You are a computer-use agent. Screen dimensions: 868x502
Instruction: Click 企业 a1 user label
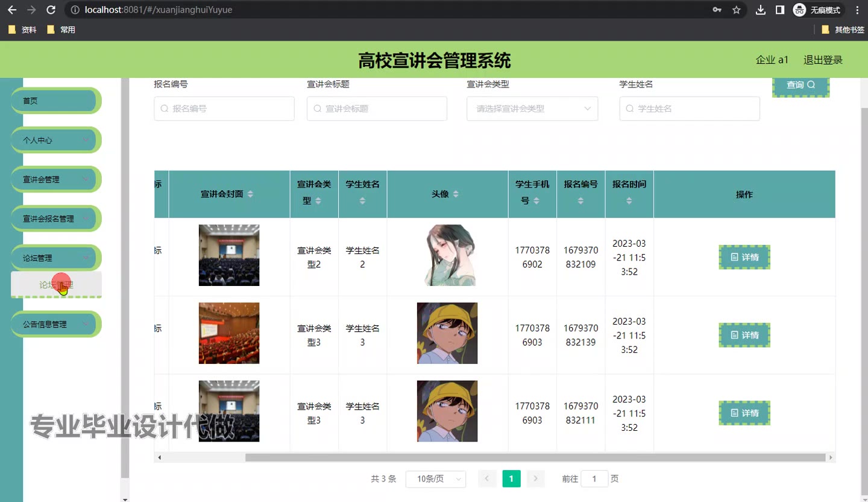pos(772,60)
